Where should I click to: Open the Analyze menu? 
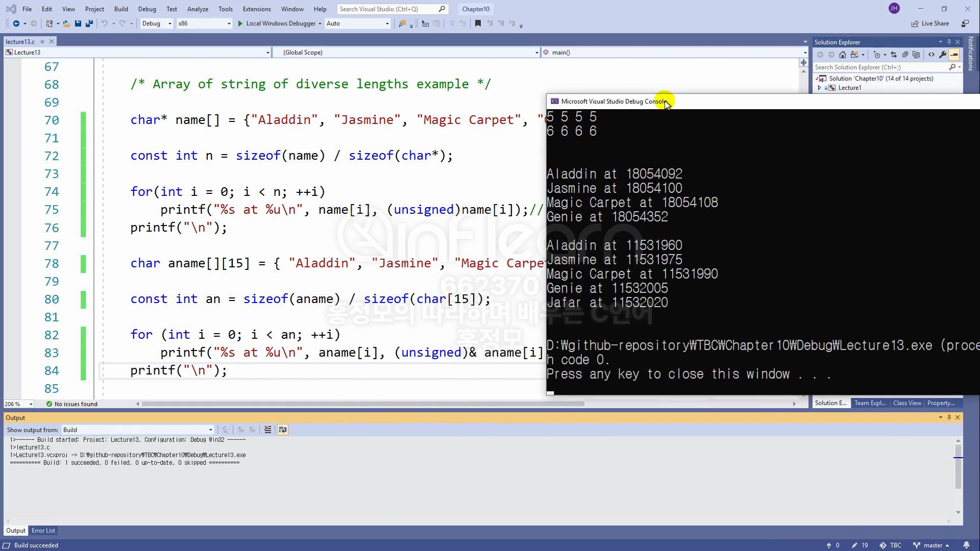198,9
